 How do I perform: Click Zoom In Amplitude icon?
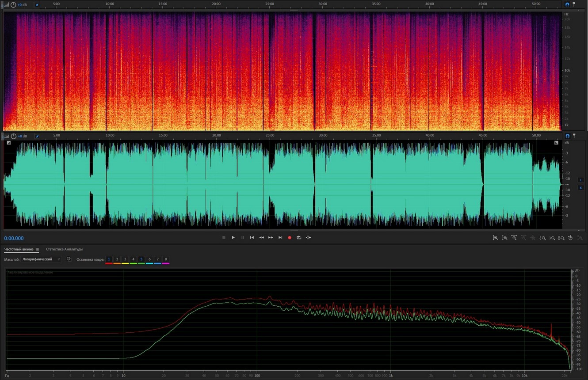pyautogui.click(x=495, y=238)
